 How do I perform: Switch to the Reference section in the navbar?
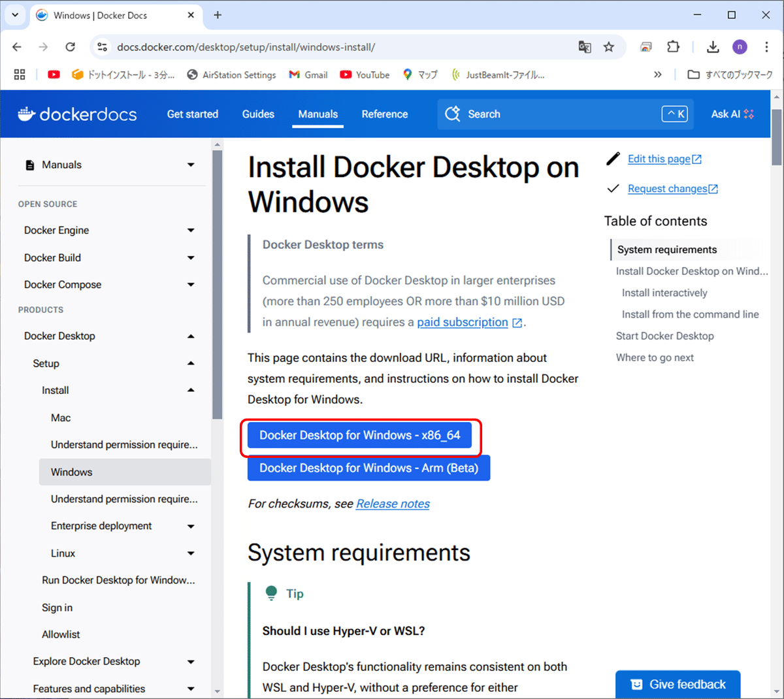click(x=384, y=114)
